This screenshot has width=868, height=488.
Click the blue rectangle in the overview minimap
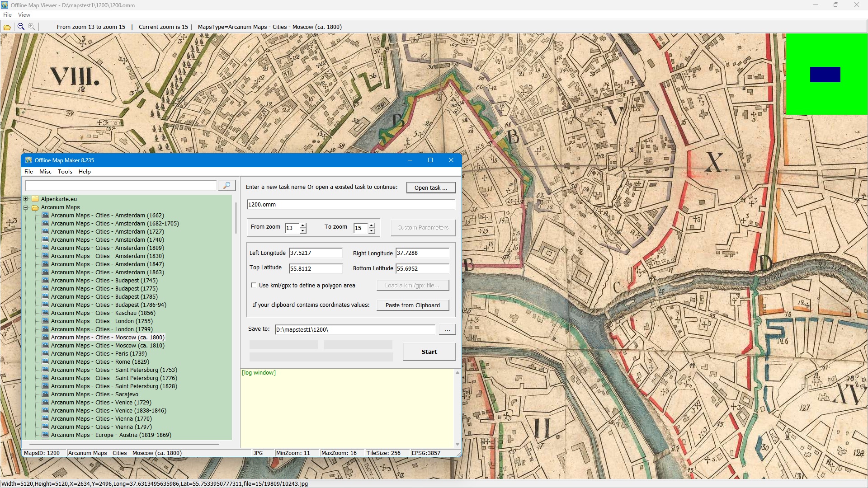point(825,75)
